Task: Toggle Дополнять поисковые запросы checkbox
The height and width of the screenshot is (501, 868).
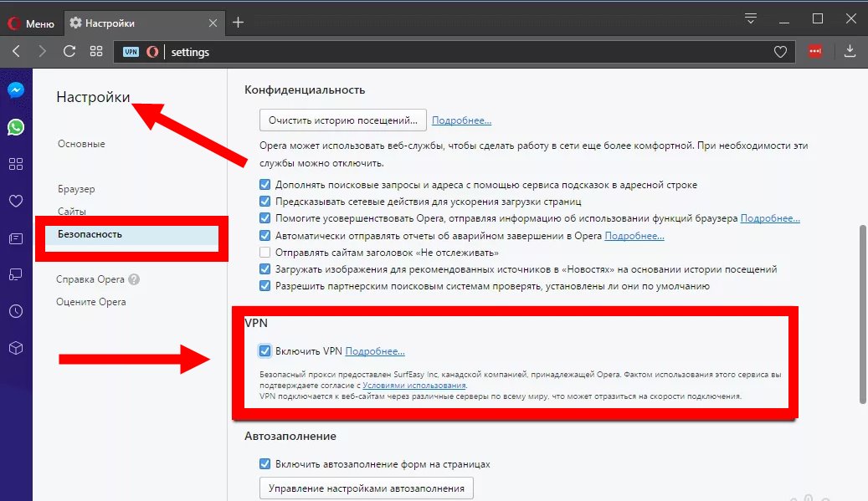Action: (265, 185)
